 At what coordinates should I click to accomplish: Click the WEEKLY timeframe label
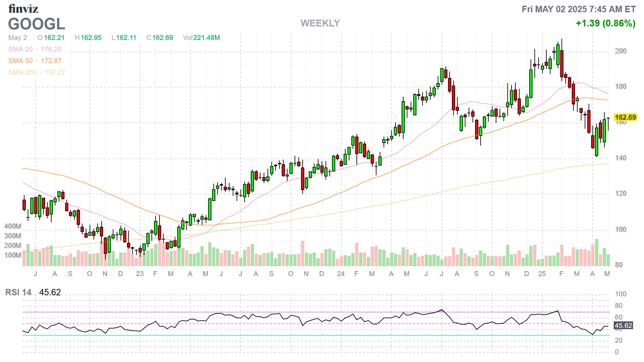(320, 23)
